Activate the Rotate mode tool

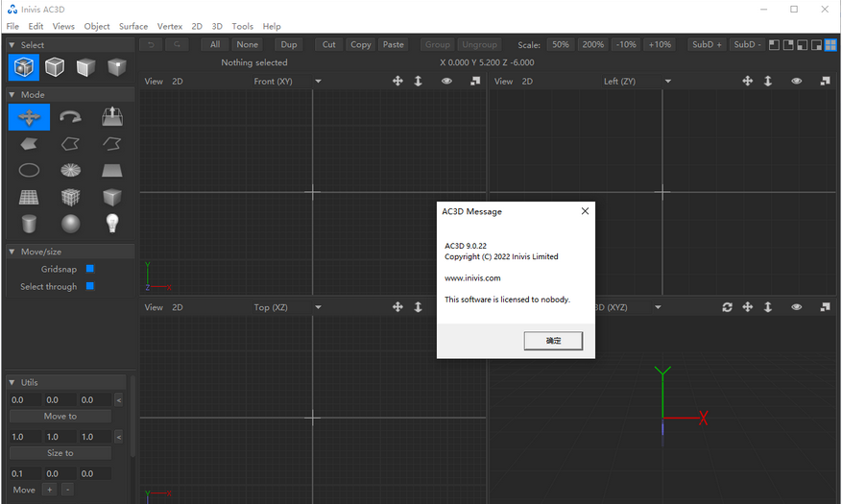point(70,117)
